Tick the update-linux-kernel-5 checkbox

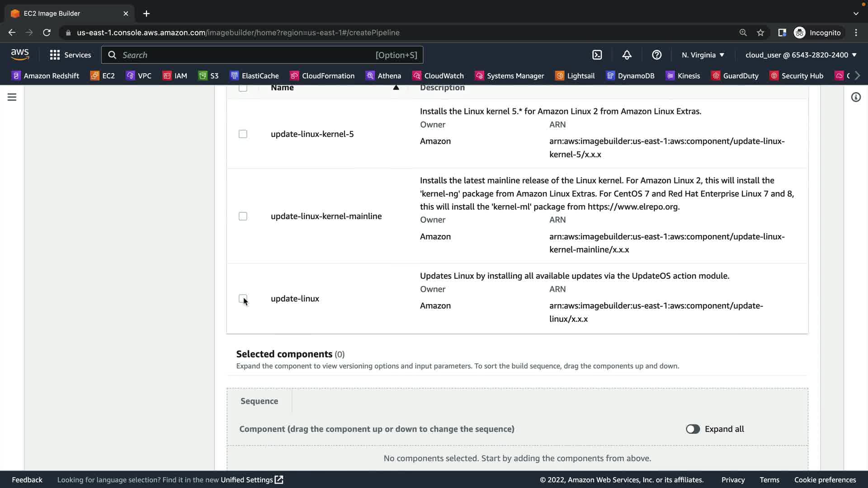(243, 134)
